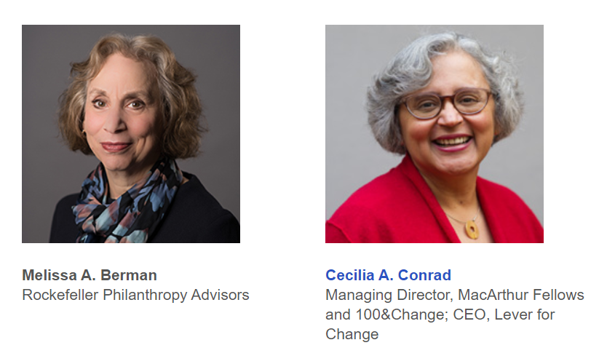Click the word 'Melissa' in the bold name
The width and height of the screenshot is (607, 364).
(49, 275)
